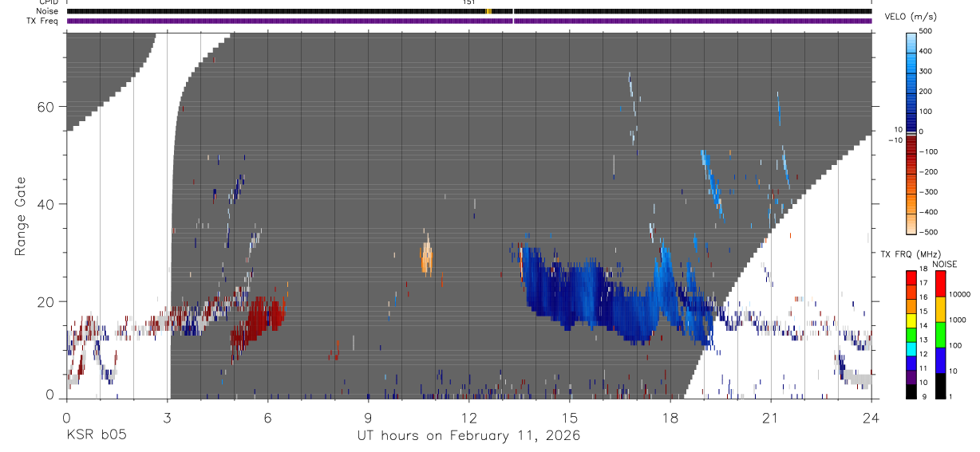The width and height of the screenshot is (980, 452).
Task: Click the 'UT hours on February 11, 2026' axis title
Action: coord(468,436)
